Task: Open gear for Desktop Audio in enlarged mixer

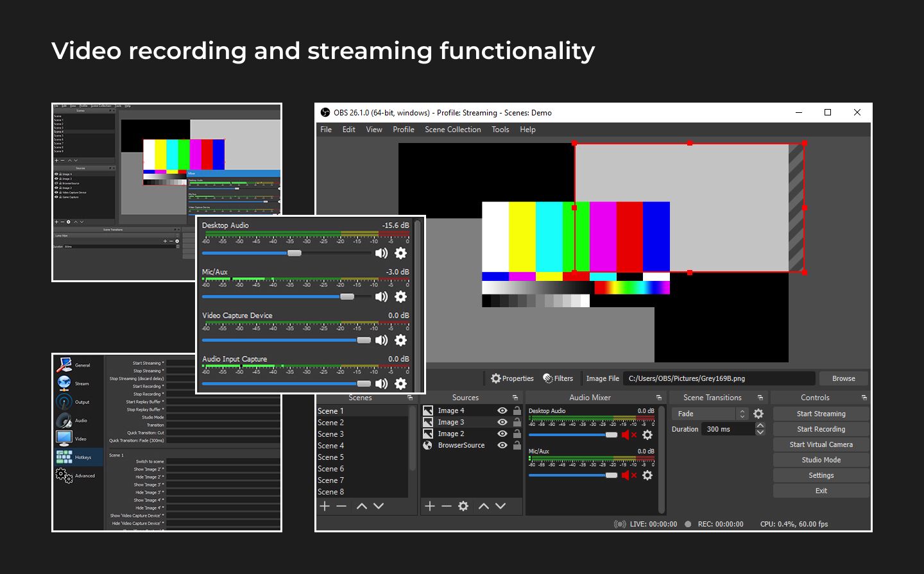Action: pyautogui.click(x=400, y=253)
